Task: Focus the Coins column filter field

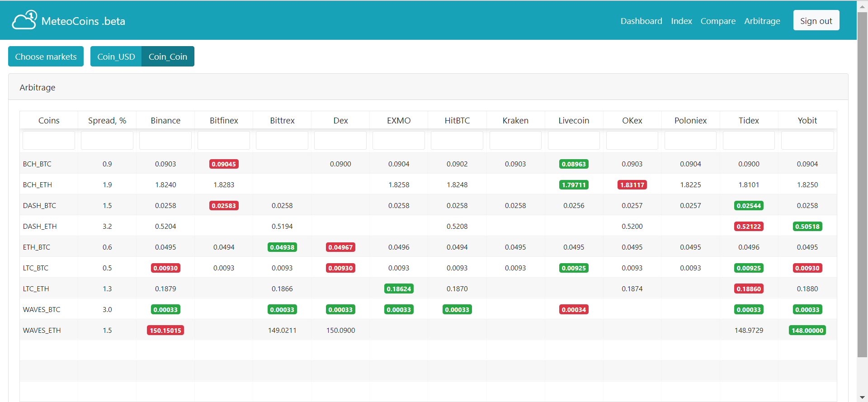Action: [x=49, y=141]
